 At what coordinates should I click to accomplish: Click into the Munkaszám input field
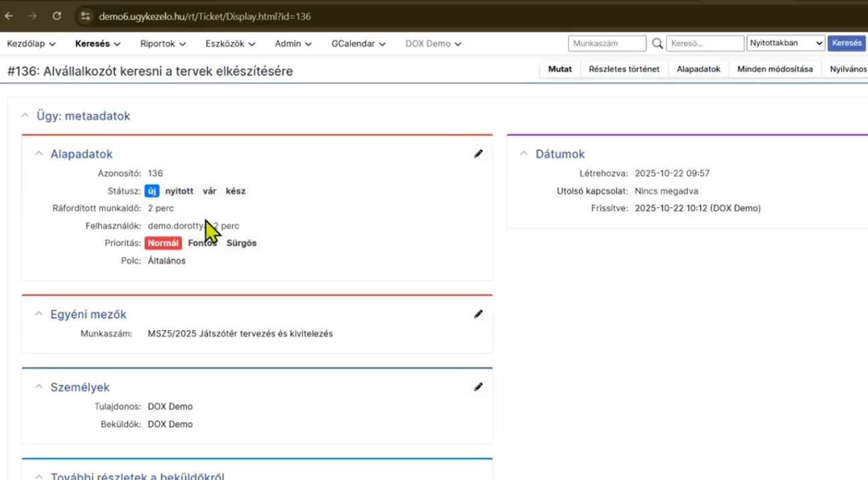[606, 44]
